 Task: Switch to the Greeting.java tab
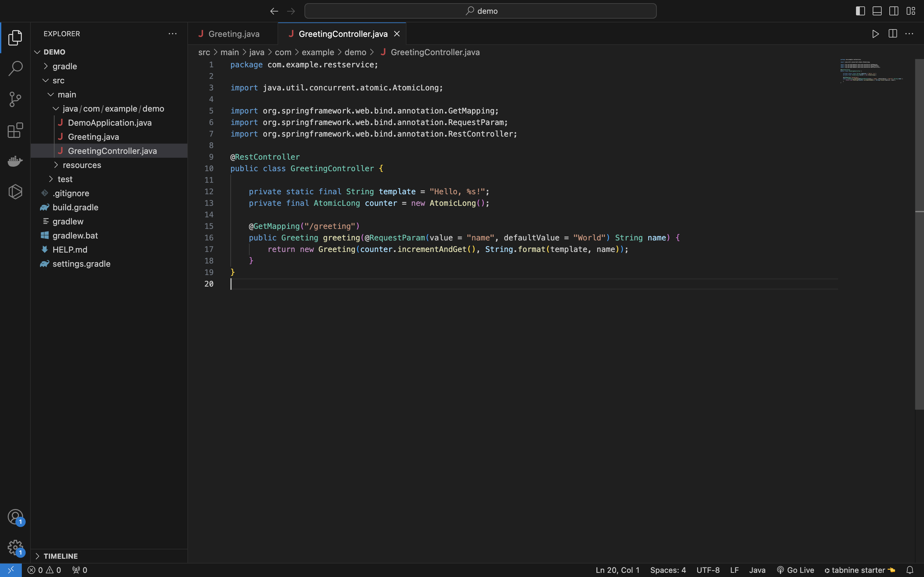(234, 34)
